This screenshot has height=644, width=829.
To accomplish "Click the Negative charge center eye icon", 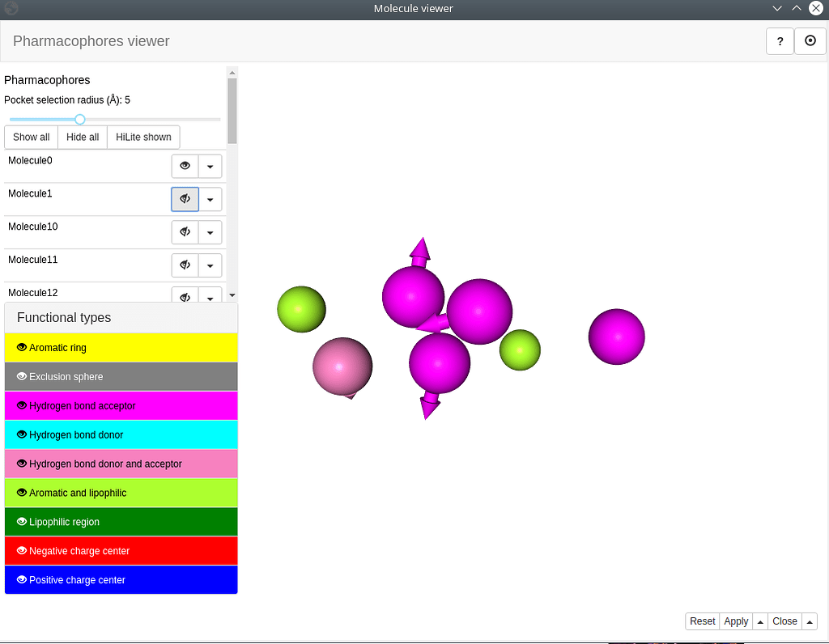I will pos(21,550).
